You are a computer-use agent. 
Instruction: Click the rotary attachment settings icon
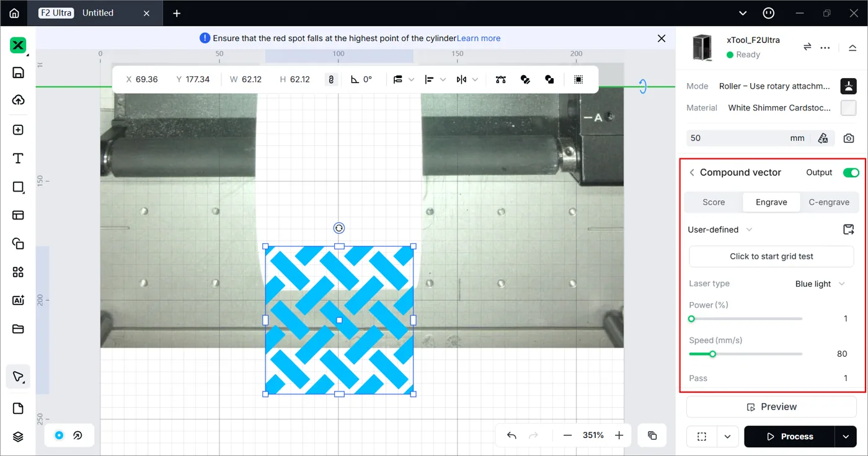[848, 86]
